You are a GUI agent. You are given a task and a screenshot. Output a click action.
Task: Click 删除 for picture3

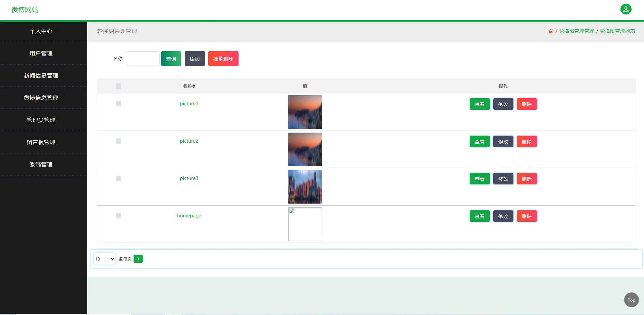tap(527, 179)
